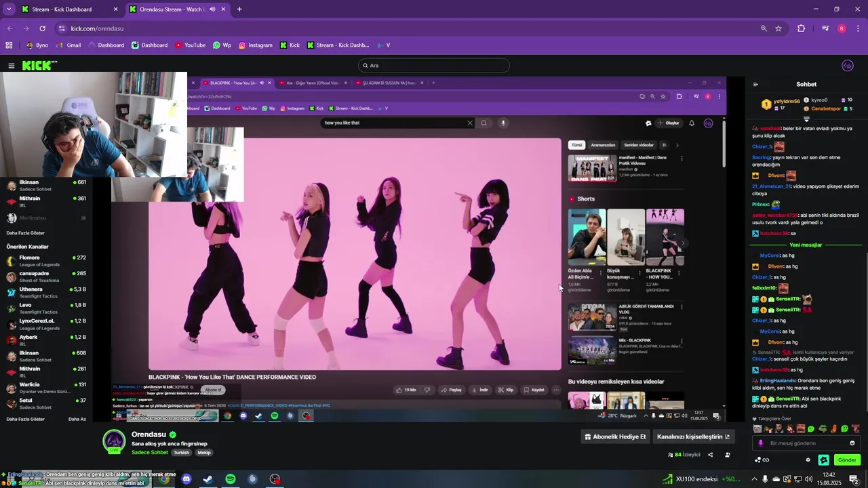Open channel points icon below chat input

click(x=762, y=460)
